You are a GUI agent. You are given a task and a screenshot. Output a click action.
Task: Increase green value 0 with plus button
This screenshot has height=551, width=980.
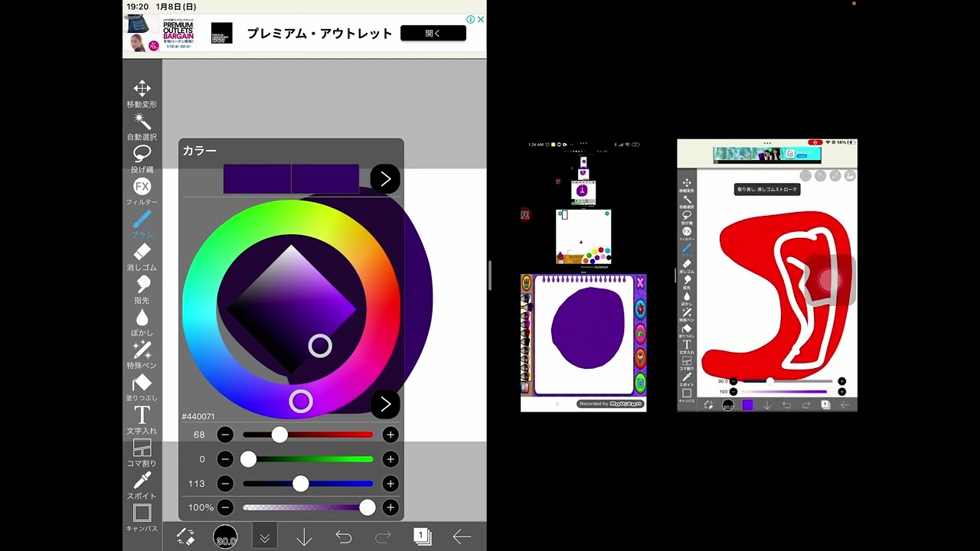390,459
